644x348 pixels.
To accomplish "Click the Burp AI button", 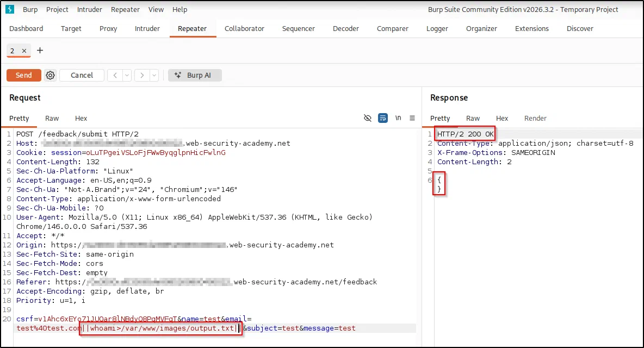I will click(x=195, y=75).
